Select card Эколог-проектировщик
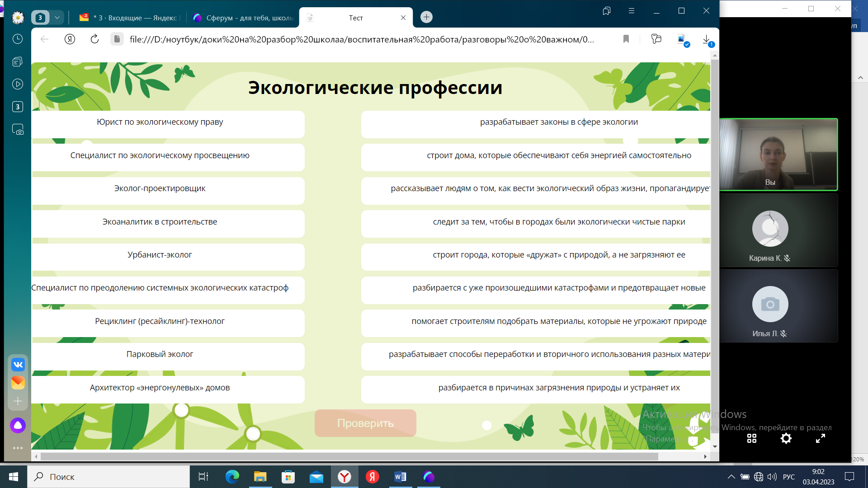868x488 pixels. pos(168,191)
